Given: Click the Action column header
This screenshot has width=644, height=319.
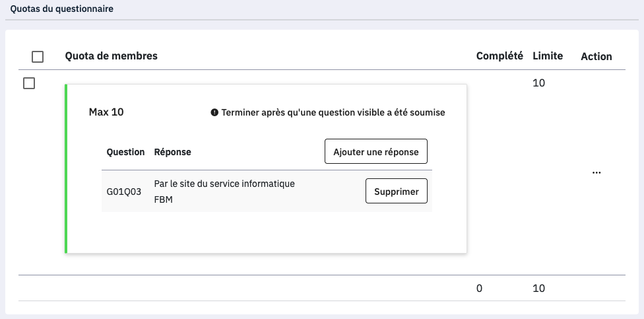Looking at the screenshot, I should click(596, 57).
